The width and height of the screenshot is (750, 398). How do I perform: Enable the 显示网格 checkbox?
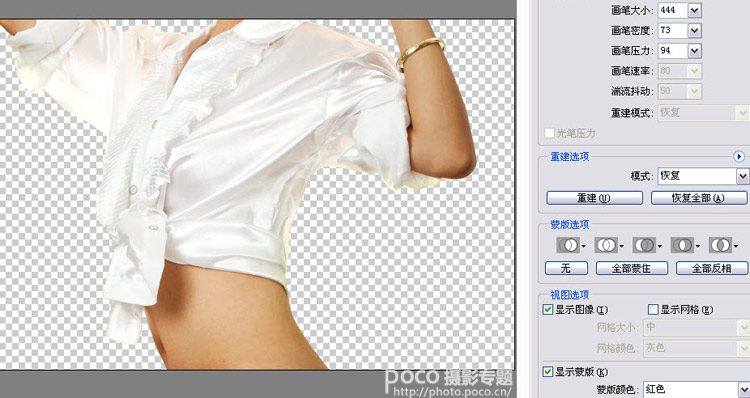(x=653, y=310)
